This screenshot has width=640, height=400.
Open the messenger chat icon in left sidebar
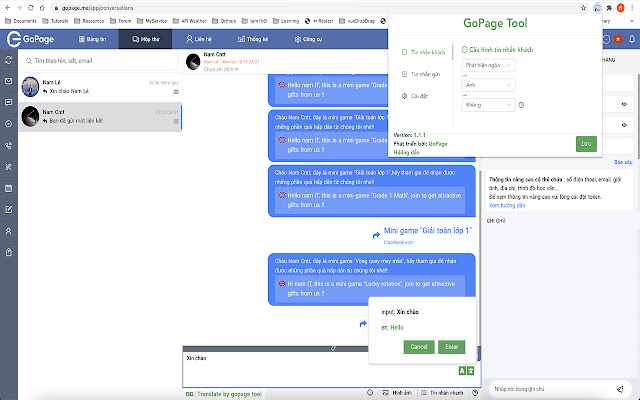point(9,124)
